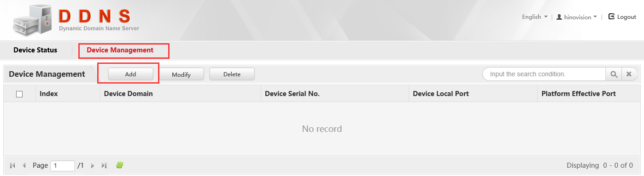Go to next page arrow icon
The height and width of the screenshot is (176, 644).
tap(93, 165)
